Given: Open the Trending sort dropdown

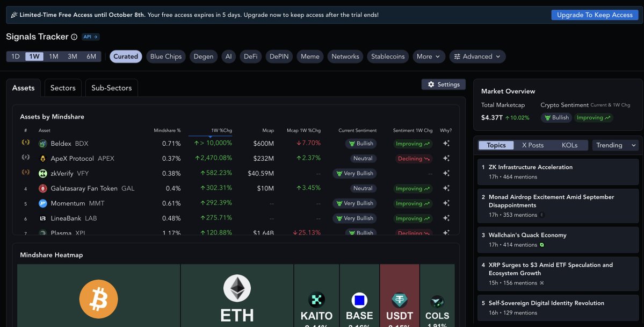Looking at the screenshot, I should tap(615, 145).
